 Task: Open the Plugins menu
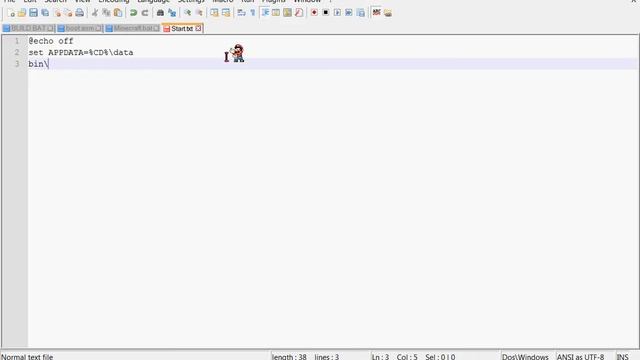click(x=273, y=1)
